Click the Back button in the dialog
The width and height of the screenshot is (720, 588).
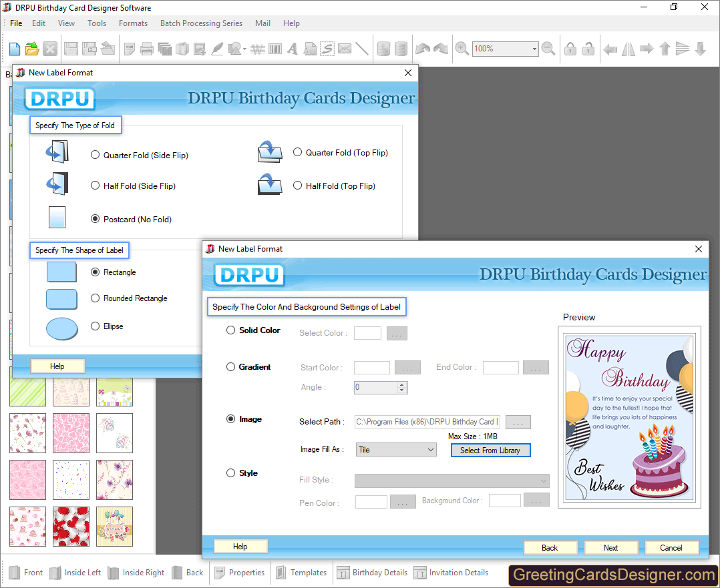tap(550, 547)
